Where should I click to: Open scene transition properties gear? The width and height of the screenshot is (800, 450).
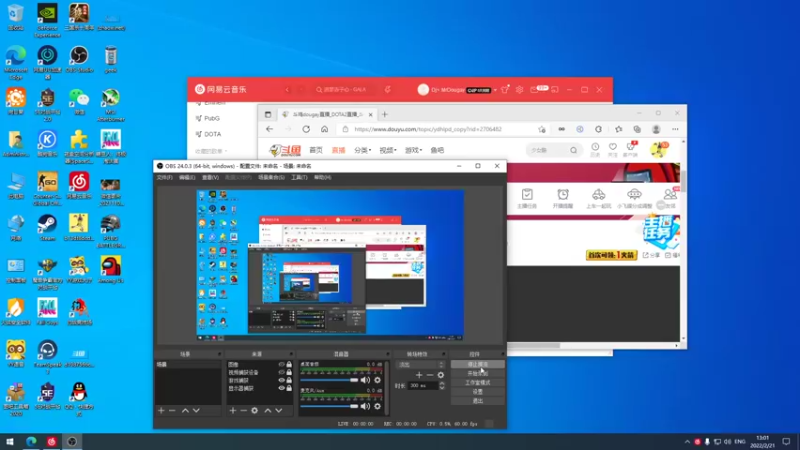441,375
